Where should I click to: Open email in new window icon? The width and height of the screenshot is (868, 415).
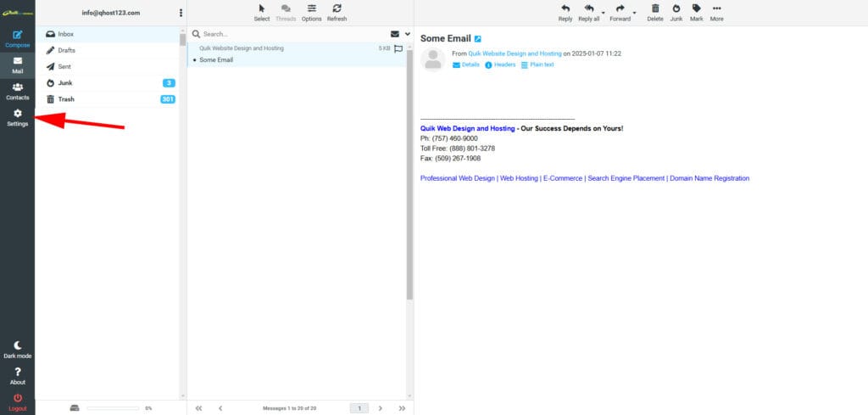(x=478, y=38)
